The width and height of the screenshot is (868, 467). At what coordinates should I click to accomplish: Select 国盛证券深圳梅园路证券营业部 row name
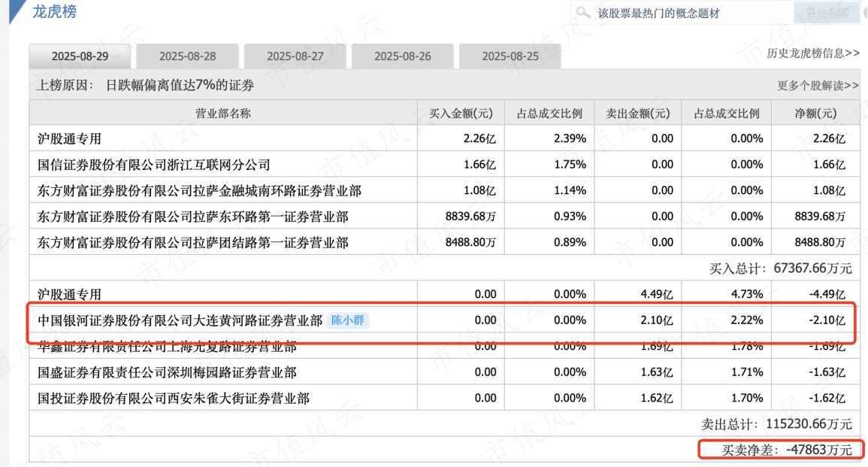point(167,372)
